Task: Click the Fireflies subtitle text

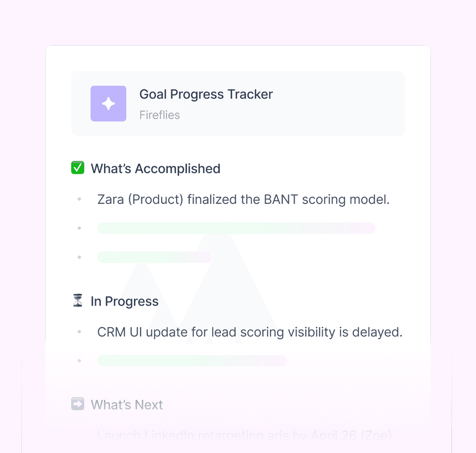Action: (160, 115)
